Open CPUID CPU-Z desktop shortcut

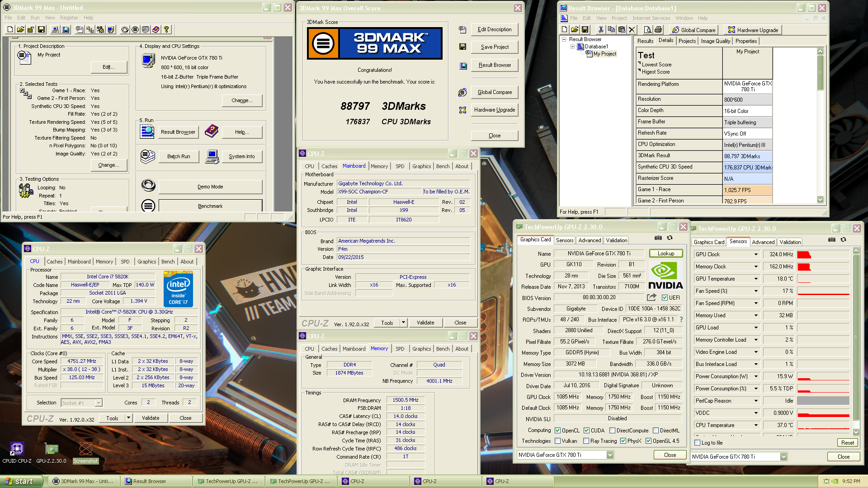tap(17, 452)
